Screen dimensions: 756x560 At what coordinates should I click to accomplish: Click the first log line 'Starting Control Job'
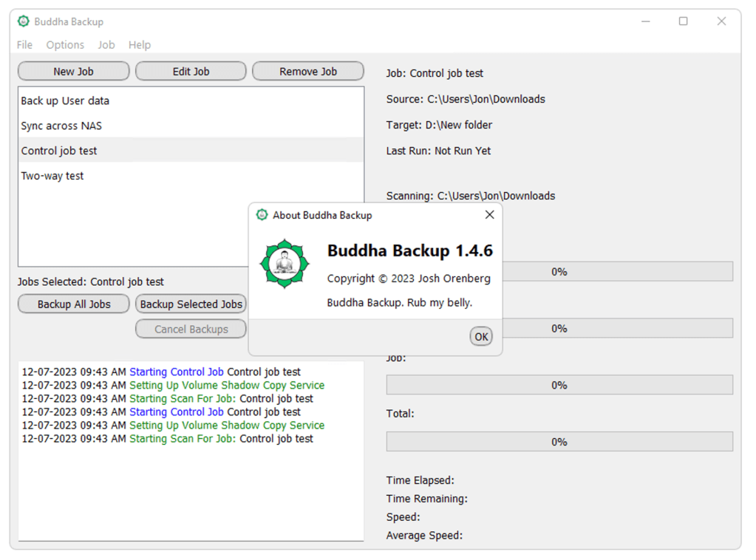161,372
